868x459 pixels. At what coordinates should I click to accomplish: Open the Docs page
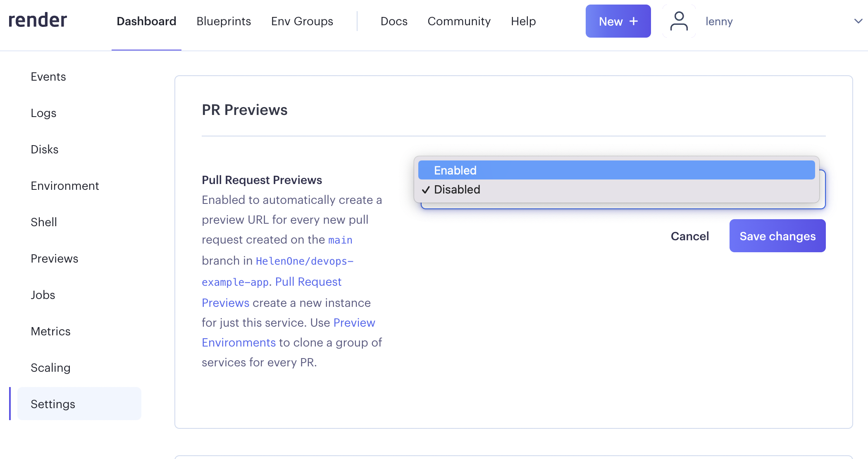click(x=394, y=21)
